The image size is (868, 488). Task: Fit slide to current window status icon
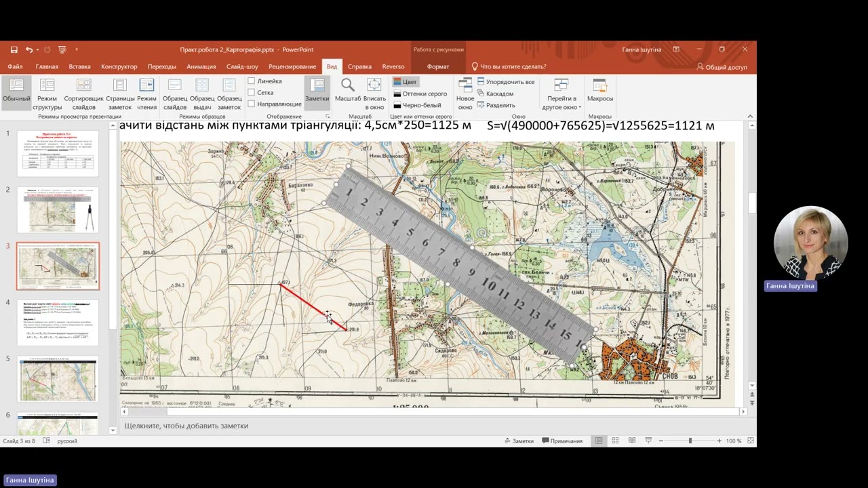(x=751, y=441)
